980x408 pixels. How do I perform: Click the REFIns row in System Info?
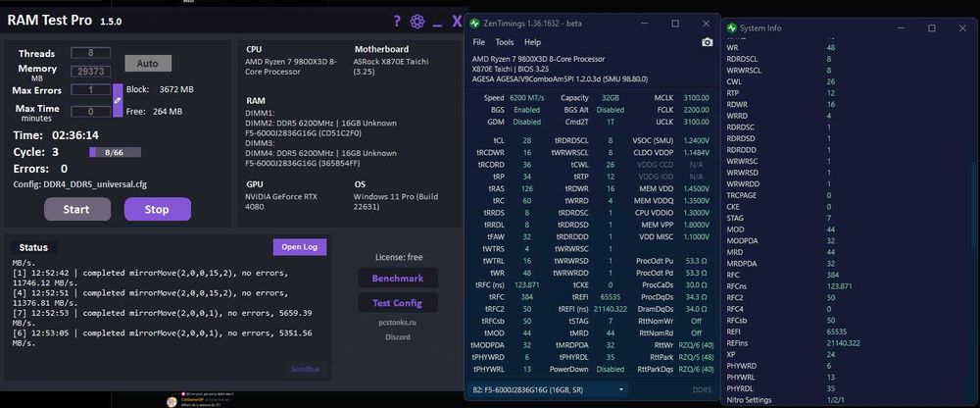(848, 343)
